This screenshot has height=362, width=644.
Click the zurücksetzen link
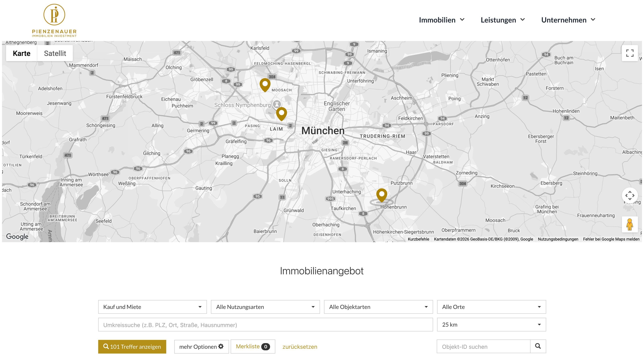[300, 347]
